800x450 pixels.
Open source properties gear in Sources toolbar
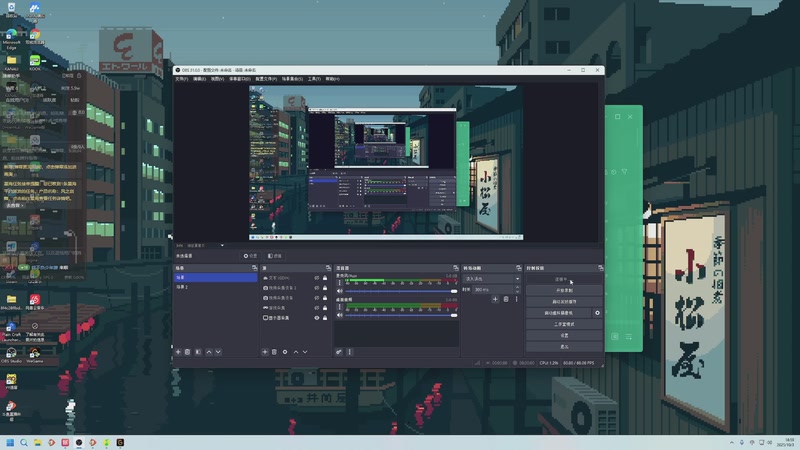click(x=285, y=352)
